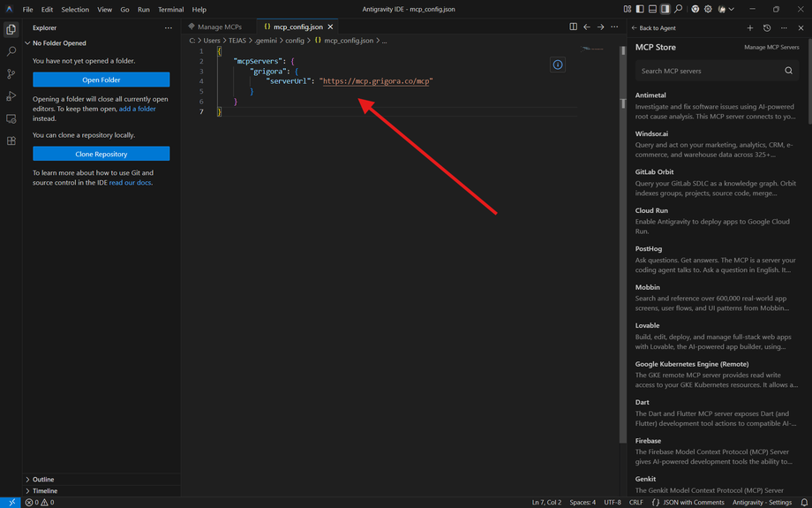Start a new conversation with the plus icon

coord(750,28)
